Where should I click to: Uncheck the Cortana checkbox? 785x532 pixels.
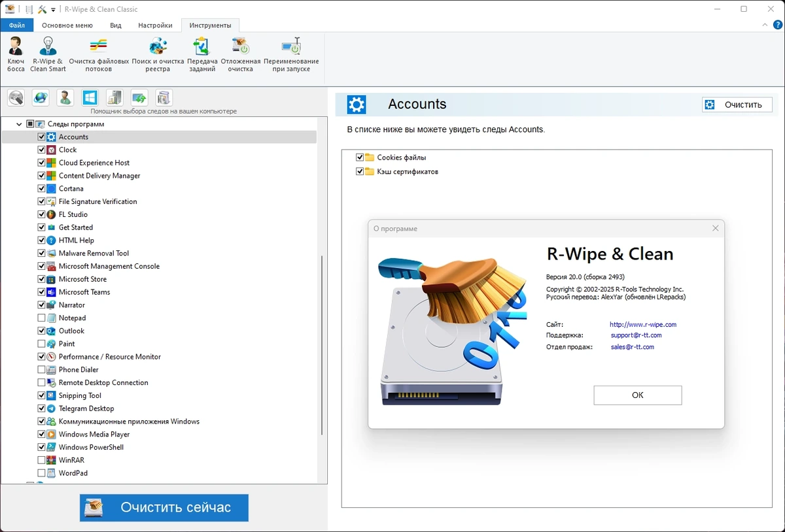[x=42, y=188]
